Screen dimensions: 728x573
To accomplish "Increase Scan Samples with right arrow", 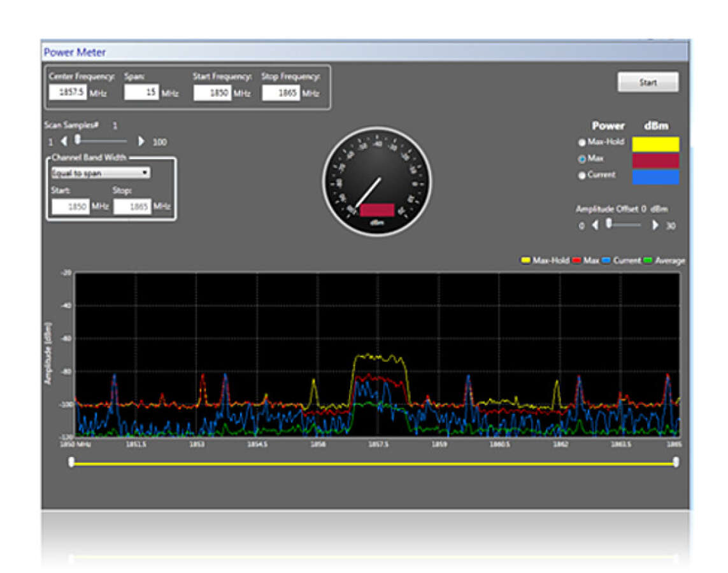I will [141, 141].
